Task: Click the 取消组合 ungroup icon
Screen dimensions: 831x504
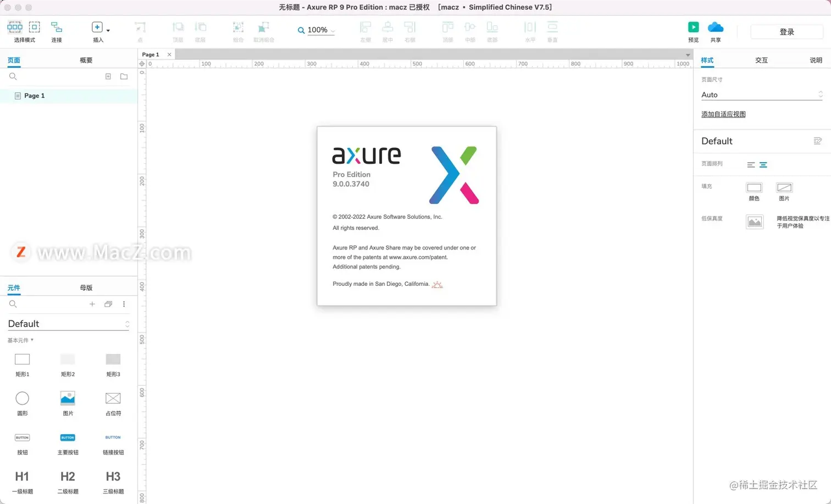Action: point(264,27)
